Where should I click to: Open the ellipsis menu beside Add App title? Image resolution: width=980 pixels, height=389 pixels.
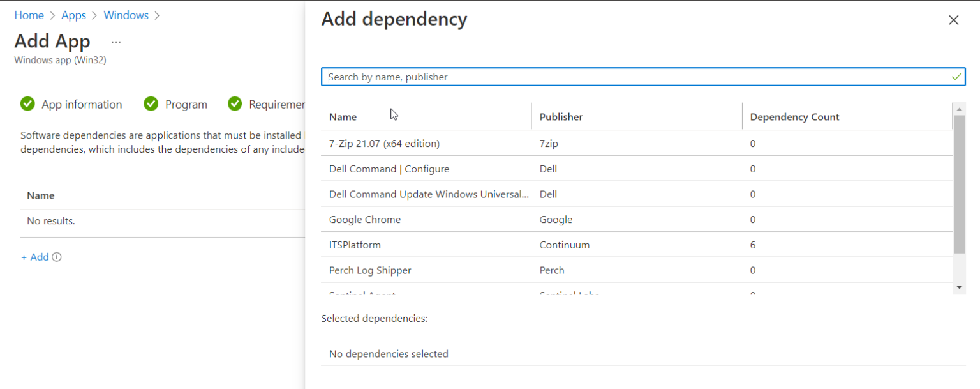[115, 41]
